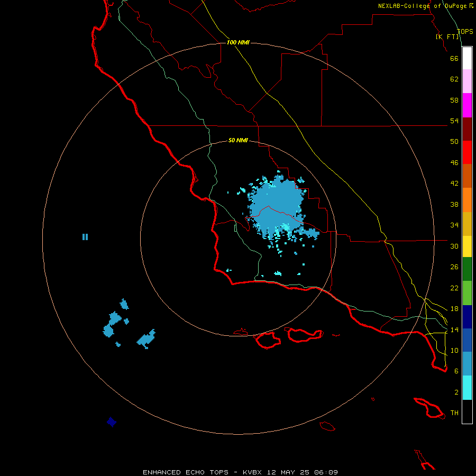Click the bright red legend swatch
The image size is (476, 476).
coord(467,152)
